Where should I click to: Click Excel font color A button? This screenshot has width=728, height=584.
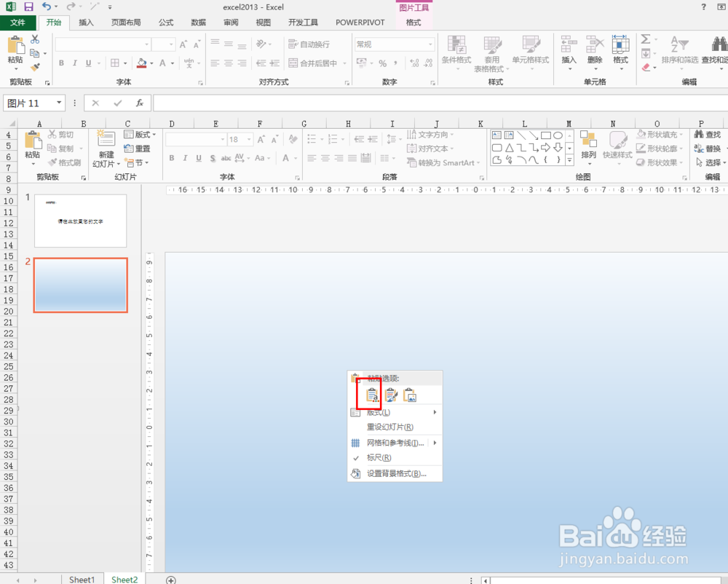pyautogui.click(x=162, y=63)
